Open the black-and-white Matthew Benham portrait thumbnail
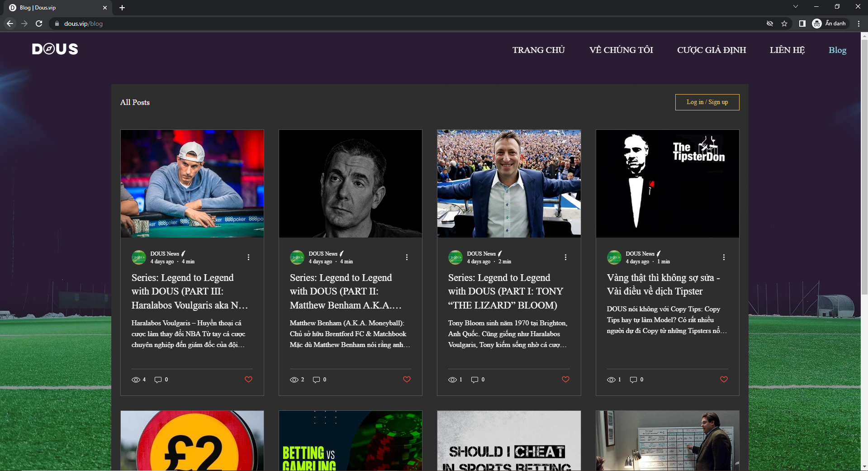868x471 pixels. click(351, 184)
